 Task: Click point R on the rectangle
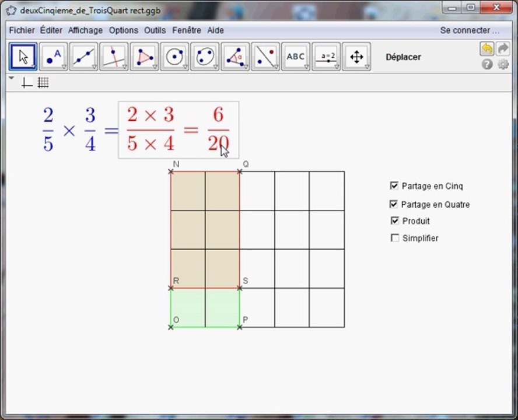[171, 289]
